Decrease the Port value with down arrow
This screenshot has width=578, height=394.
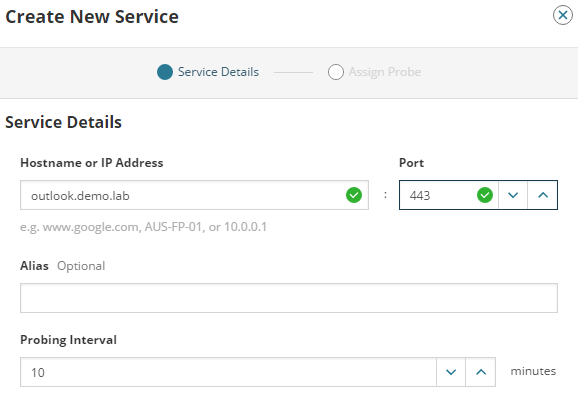pyautogui.click(x=513, y=195)
